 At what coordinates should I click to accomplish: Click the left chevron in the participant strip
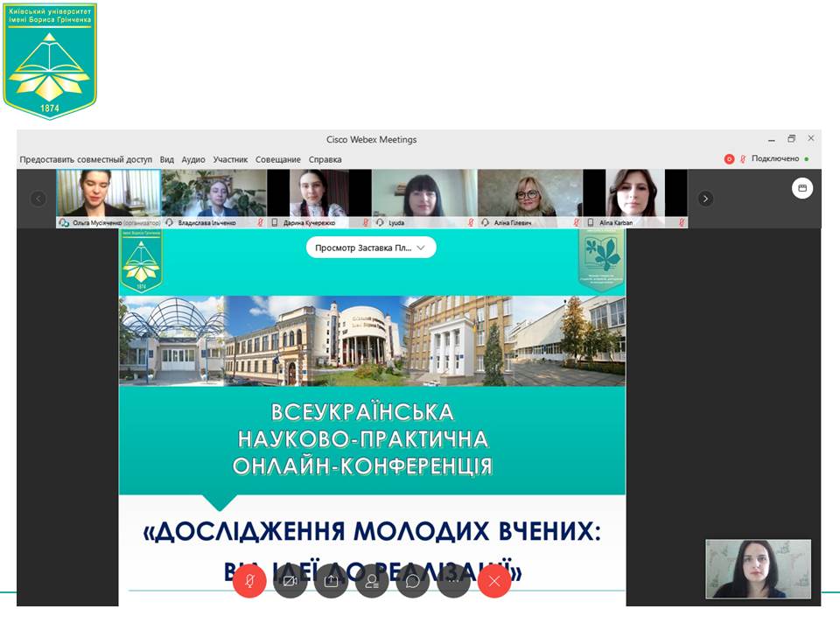pyautogui.click(x=38, y=199)
